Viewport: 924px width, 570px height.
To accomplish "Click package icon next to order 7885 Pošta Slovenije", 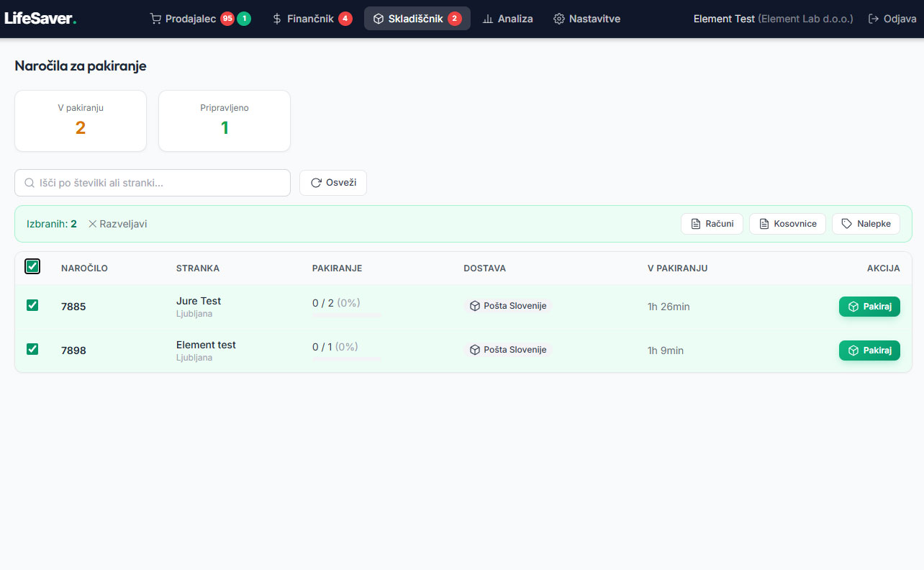I will tap(475, 306).
